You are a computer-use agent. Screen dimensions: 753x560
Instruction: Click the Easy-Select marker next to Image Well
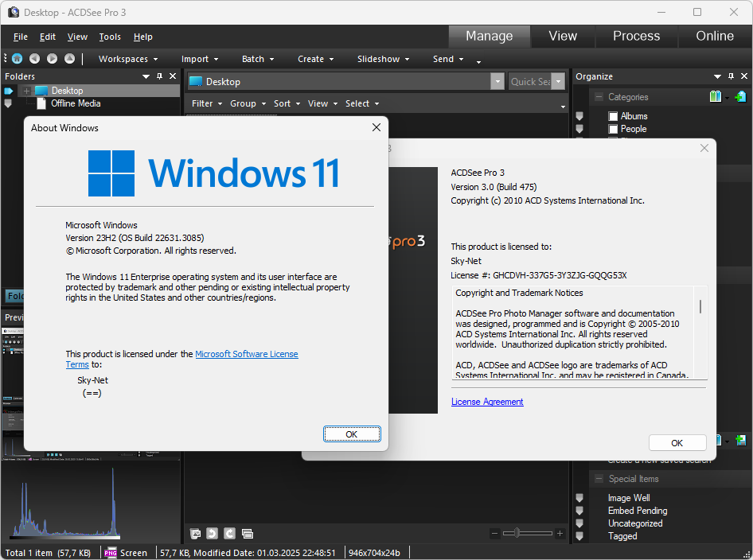pyautogui.click(x=579, y=498)
